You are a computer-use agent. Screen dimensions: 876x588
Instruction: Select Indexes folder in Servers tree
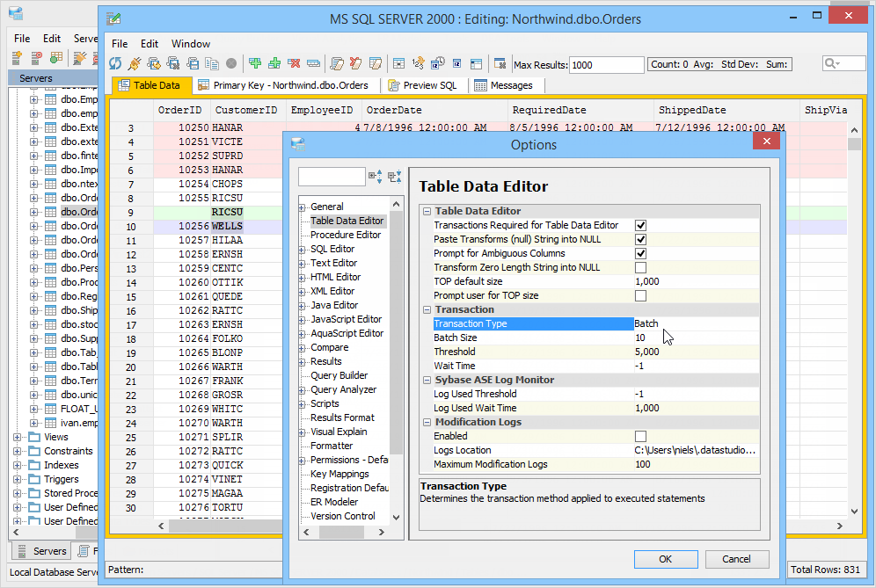[61, 465]
